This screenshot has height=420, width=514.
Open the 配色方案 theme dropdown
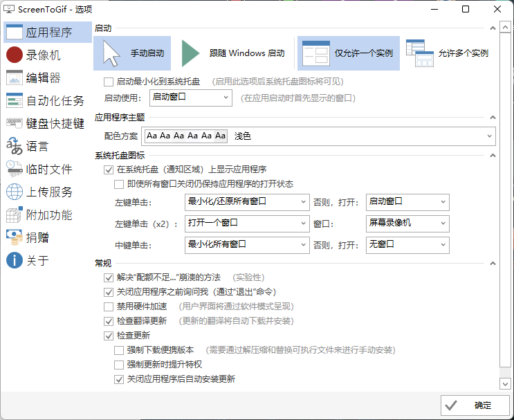(318, 136)
